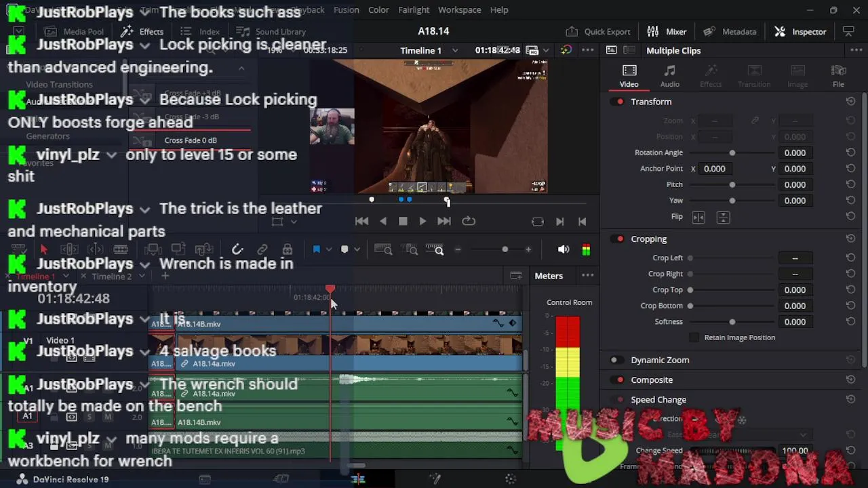
Task: Open the Mixer panel
Action: click(x=667, y=32)
